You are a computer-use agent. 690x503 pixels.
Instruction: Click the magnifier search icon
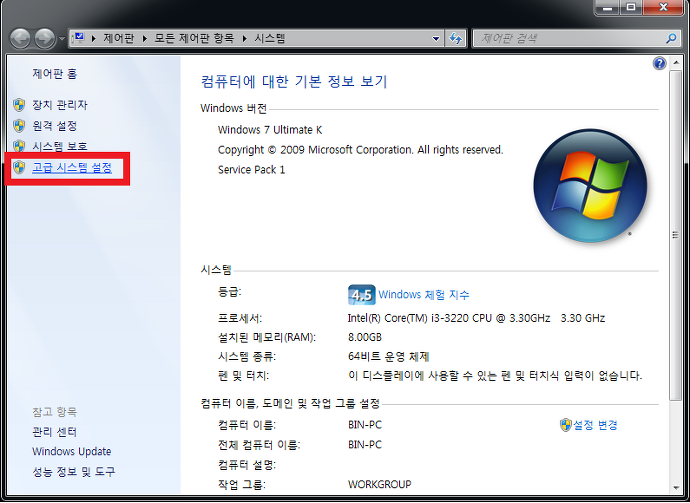pos(671,39)
